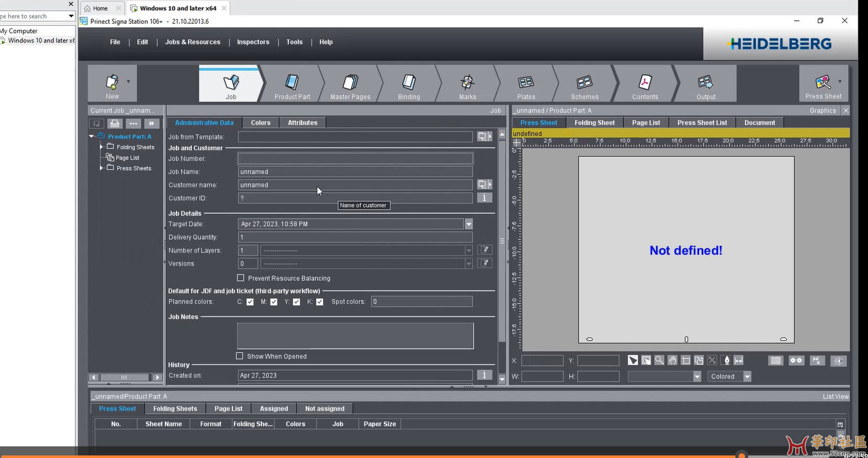Open dropdown arrow next to New icon
868x458 pixels.
coord(128,82)
